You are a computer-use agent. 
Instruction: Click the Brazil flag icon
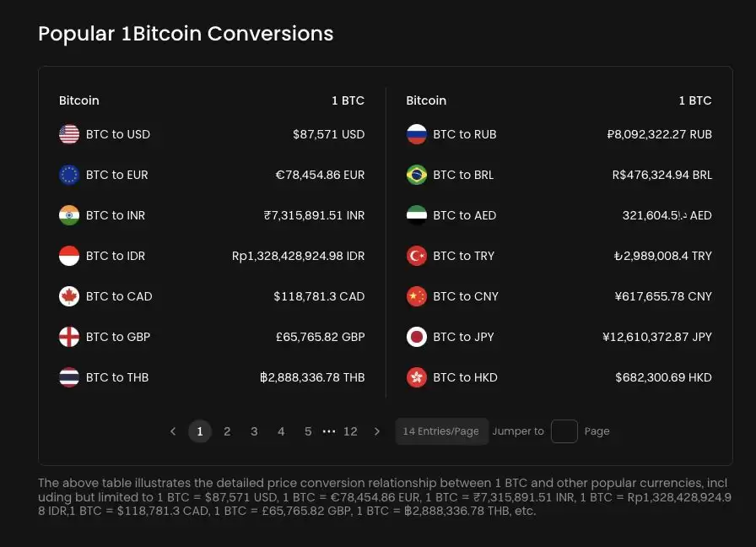(417, 175)
